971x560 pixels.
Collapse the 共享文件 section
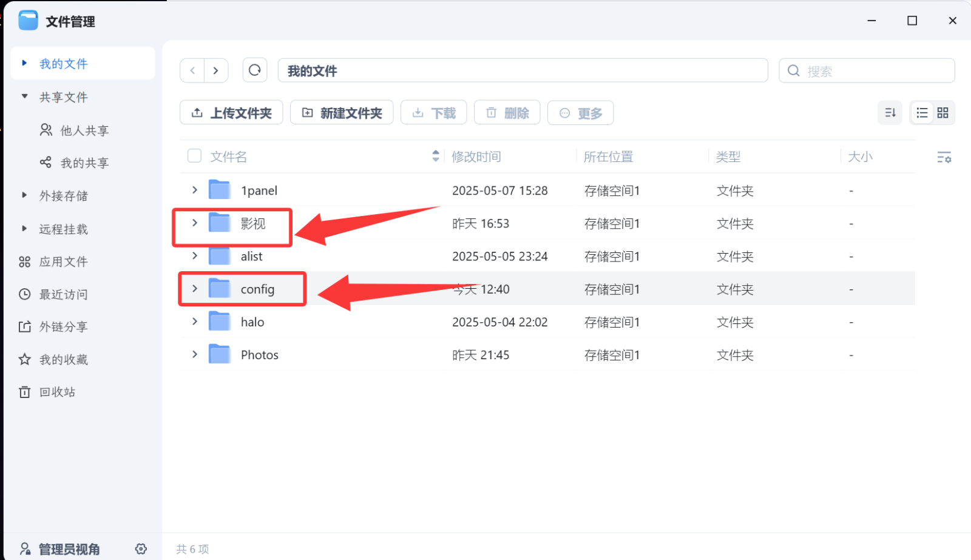click(x=24, y=96)
